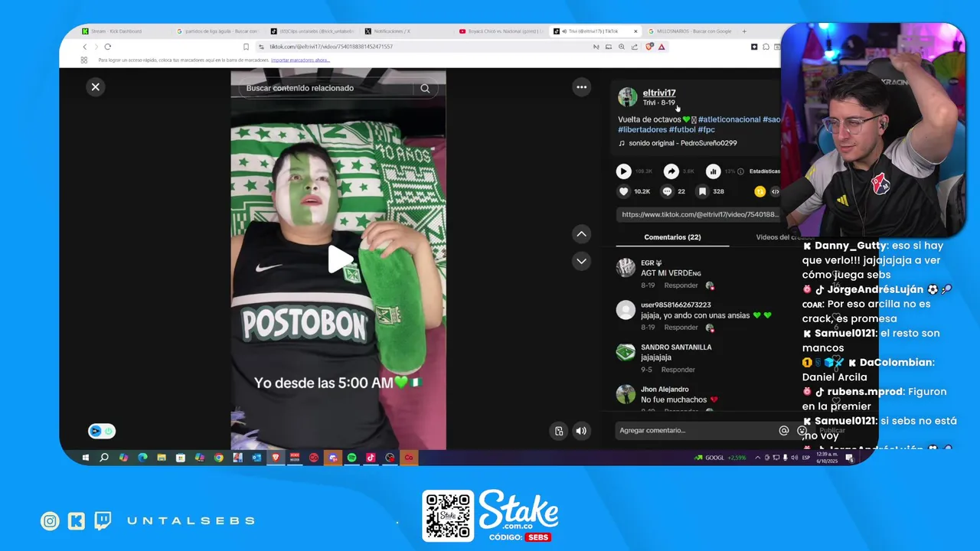Open the embed code icon

pos(775,191)
